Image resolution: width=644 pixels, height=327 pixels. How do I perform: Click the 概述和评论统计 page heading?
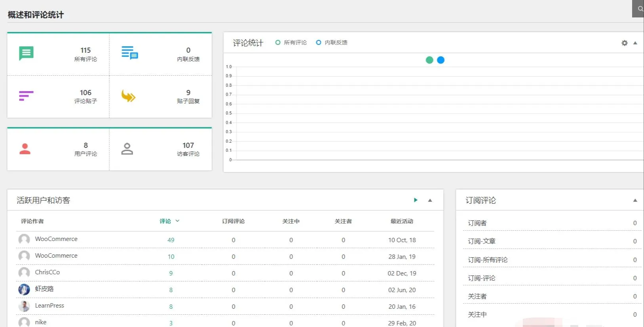coord(36,15)
